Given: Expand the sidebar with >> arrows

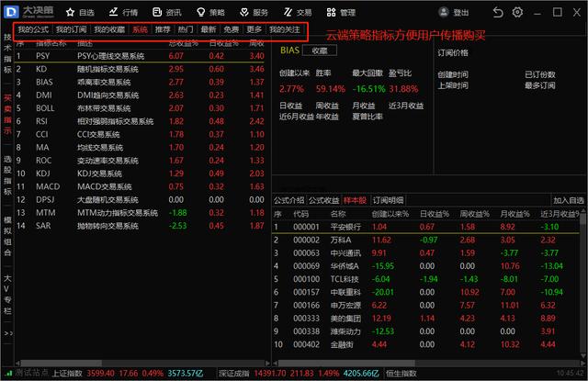Looking at the screenshot, I should 8,333.
